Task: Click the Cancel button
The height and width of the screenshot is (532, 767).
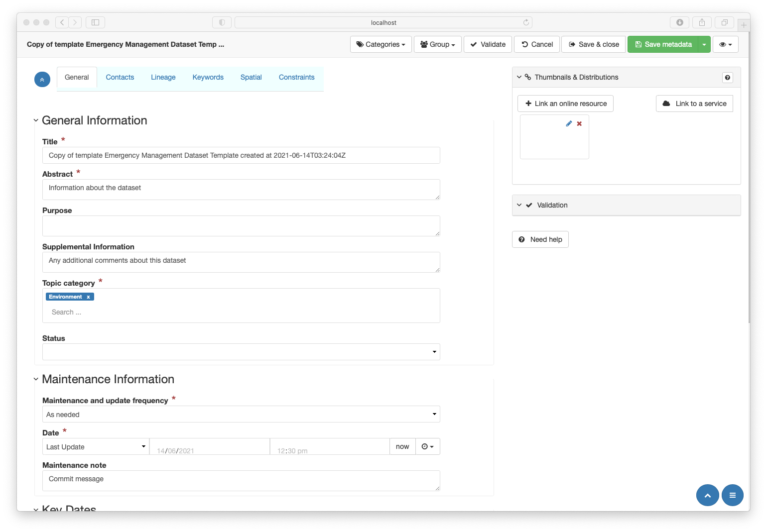Action: tap(537, 44)
